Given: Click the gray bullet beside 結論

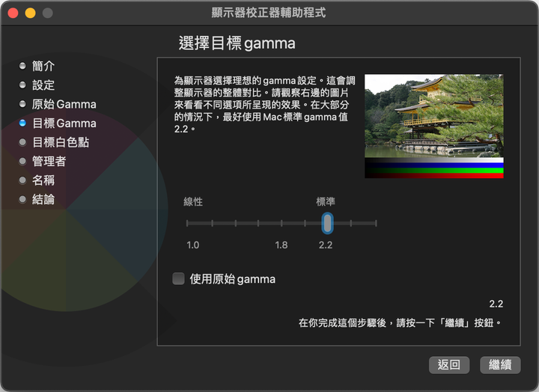Looking at the screenshot, I should [x=22, y=199].
